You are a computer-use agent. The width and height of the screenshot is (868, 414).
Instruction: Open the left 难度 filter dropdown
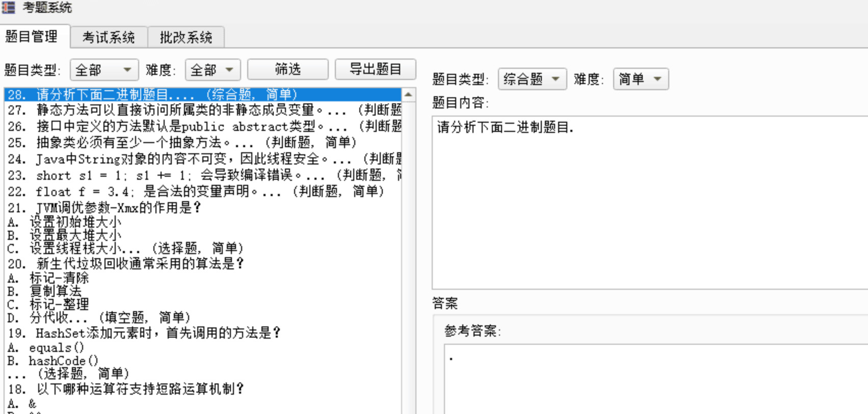point(212,70)
